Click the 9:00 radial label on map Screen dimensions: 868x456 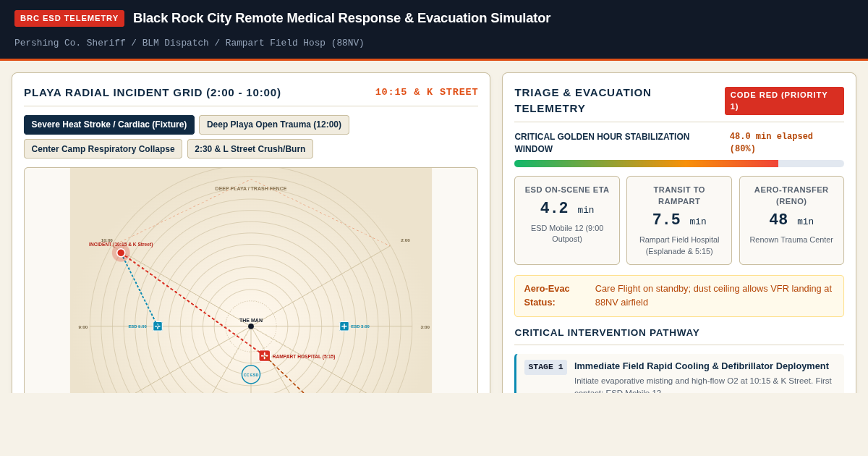pyautogui.click(x=83, y=327)
